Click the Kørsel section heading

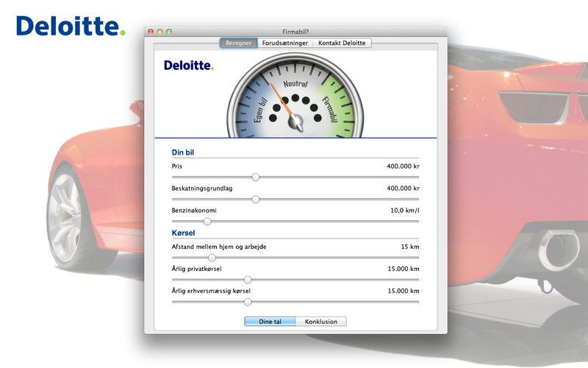183,233
